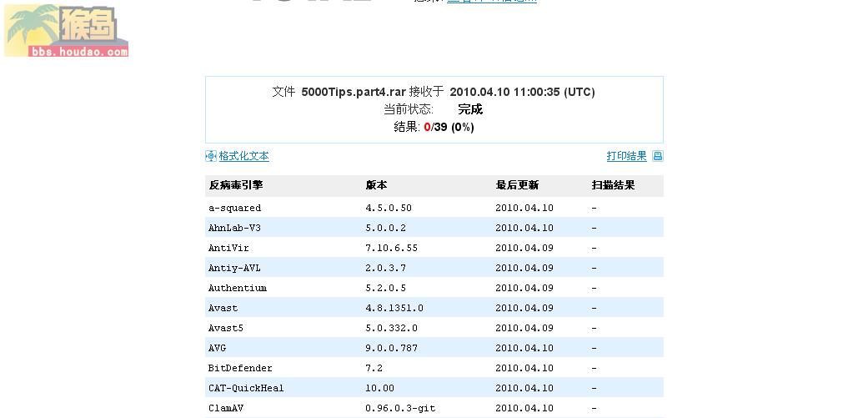Click version 7.10.6.55 of AntiVir

tap(391, 248)
